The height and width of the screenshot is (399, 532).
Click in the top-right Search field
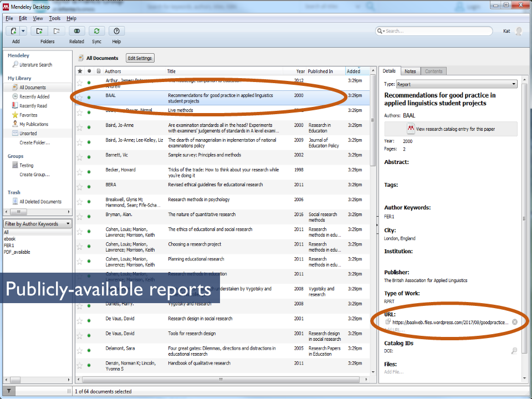[438, 31]
